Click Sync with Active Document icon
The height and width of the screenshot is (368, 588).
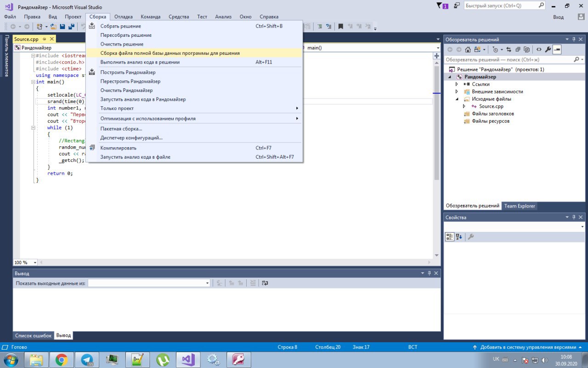pyautogui.click(x=509, y=50)
